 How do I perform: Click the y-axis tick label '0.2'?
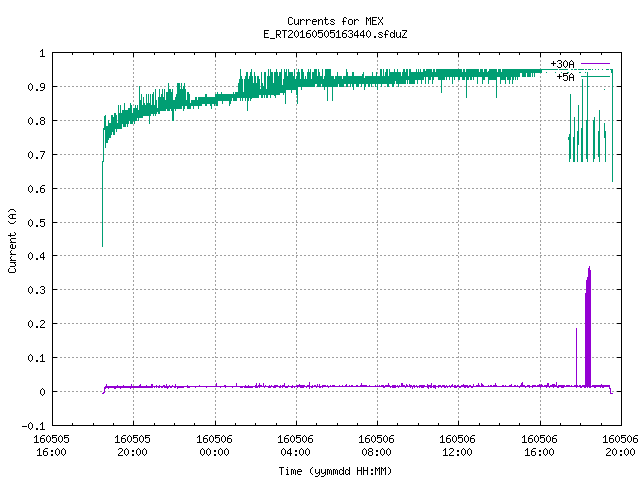coord(36,324)
